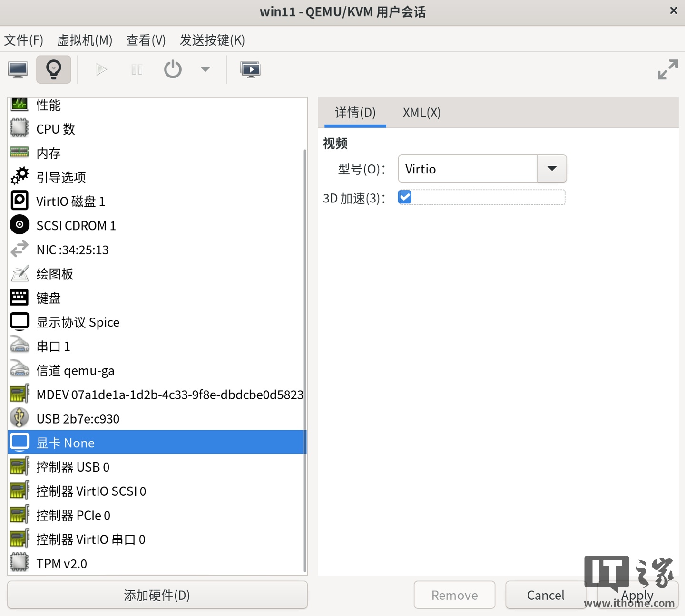
Task: Select the 引导选项 gear icon
Action: point(20,176)
